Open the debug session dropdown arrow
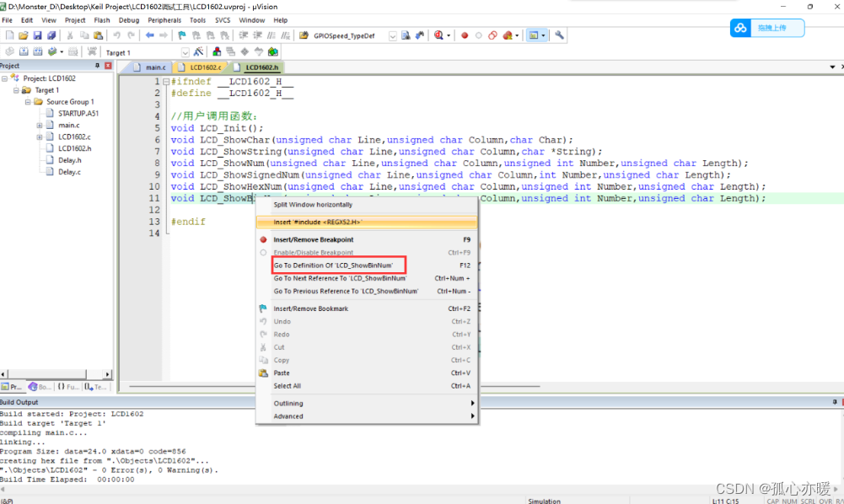The image size is (844, 504). pos(449,36)
